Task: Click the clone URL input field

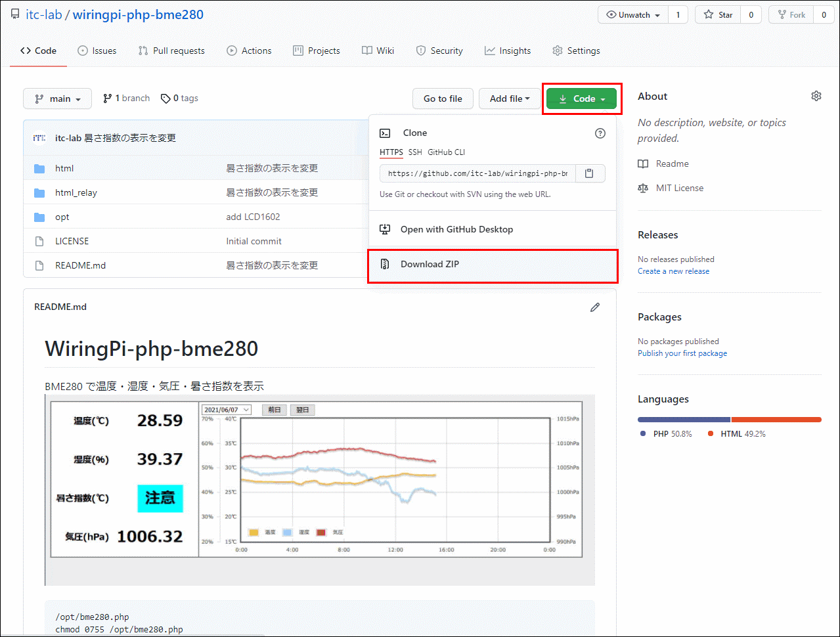Action: (477, 173)
